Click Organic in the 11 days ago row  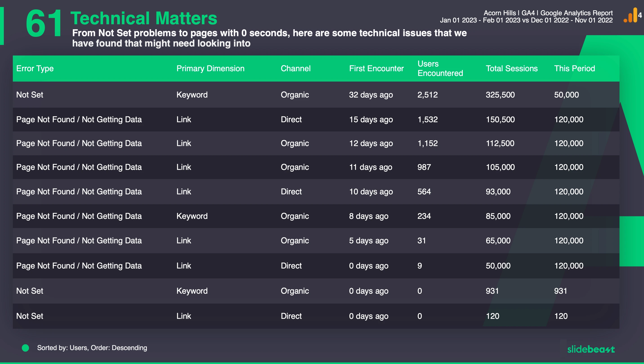tap(295, 167)
